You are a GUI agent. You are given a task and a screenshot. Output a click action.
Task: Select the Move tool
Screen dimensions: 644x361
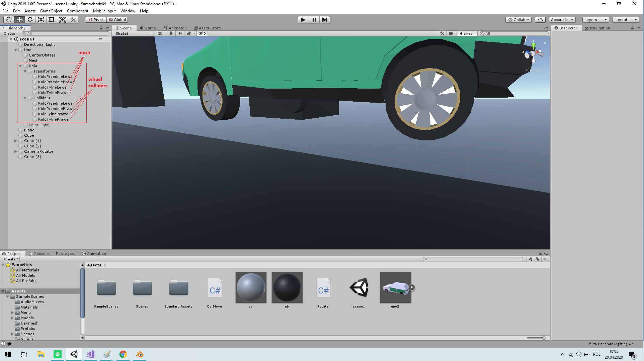[x=19, y=20]
